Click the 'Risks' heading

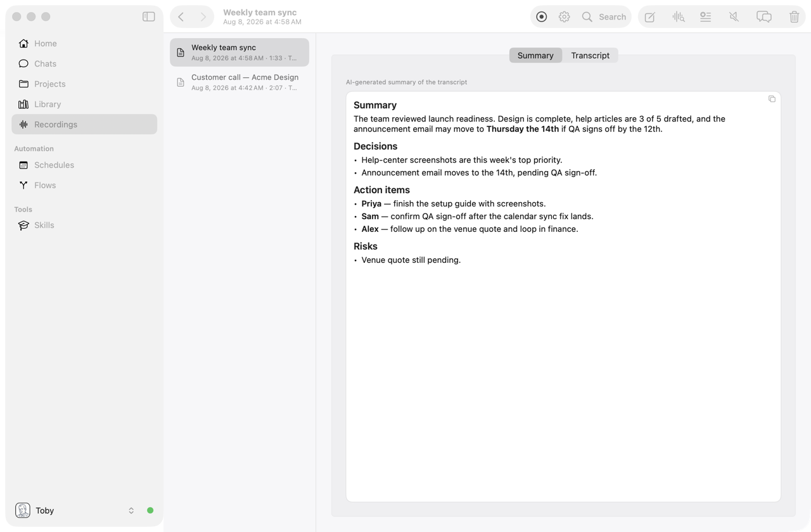coord(366,246)
